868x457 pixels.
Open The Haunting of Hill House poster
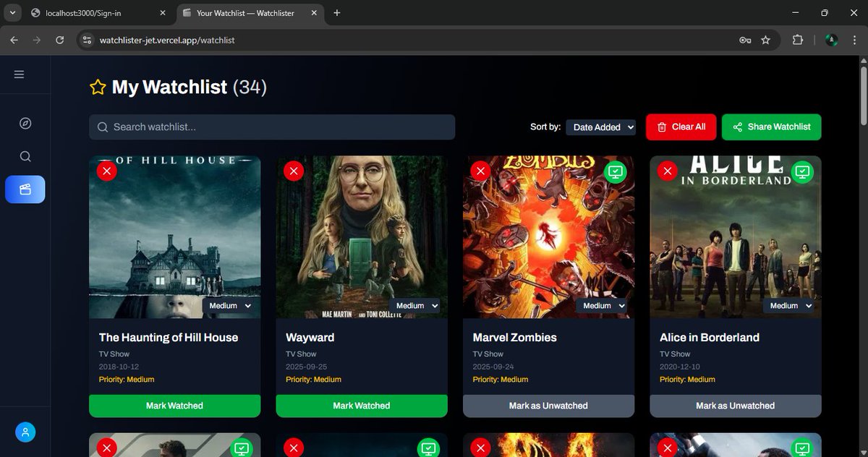[x=174, y=237]
